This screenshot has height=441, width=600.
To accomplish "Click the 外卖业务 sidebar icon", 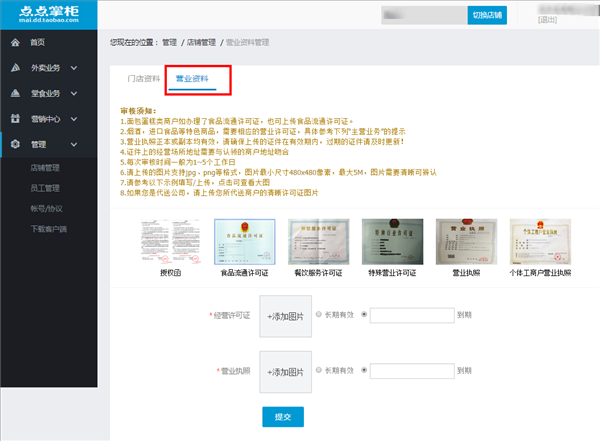I will pyautogui.click(x=15, y=68).
